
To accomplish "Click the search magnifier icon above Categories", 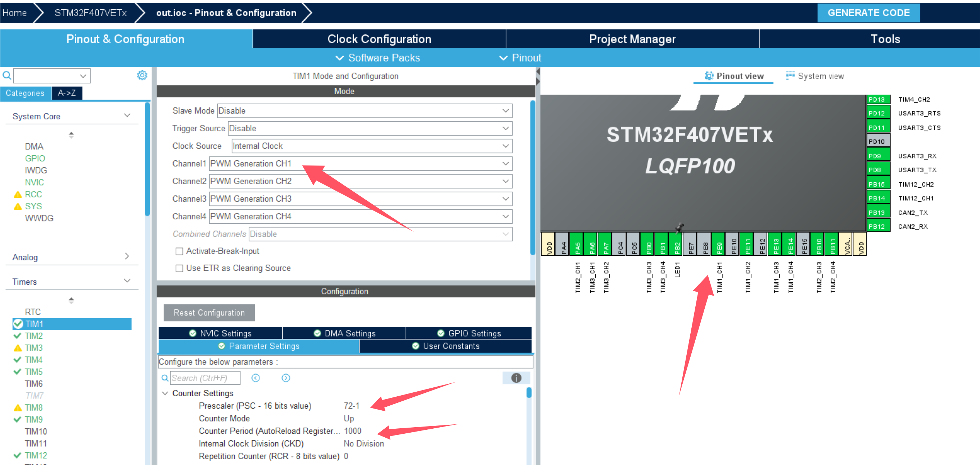I will pos(6,75).
